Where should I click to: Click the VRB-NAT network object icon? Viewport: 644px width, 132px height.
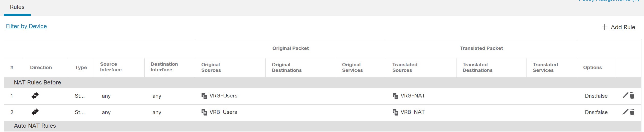click(395, 112)
